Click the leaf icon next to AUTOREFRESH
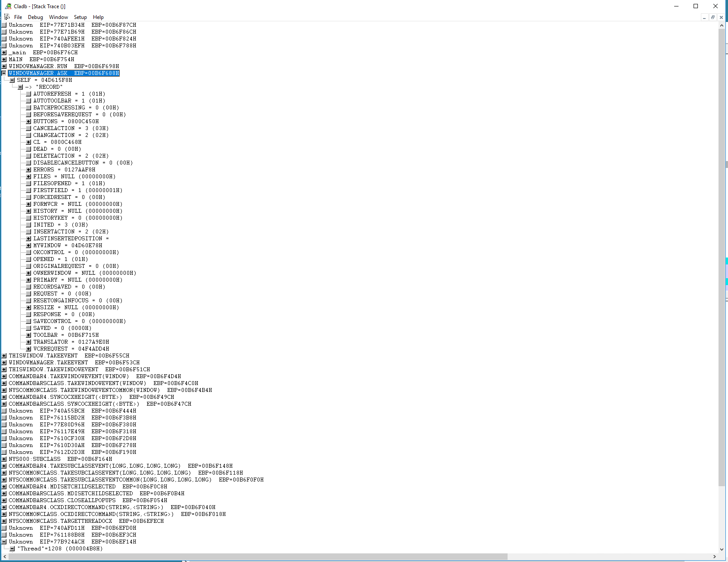This screenshot has height=562, width=728. [x=28, y=94]
